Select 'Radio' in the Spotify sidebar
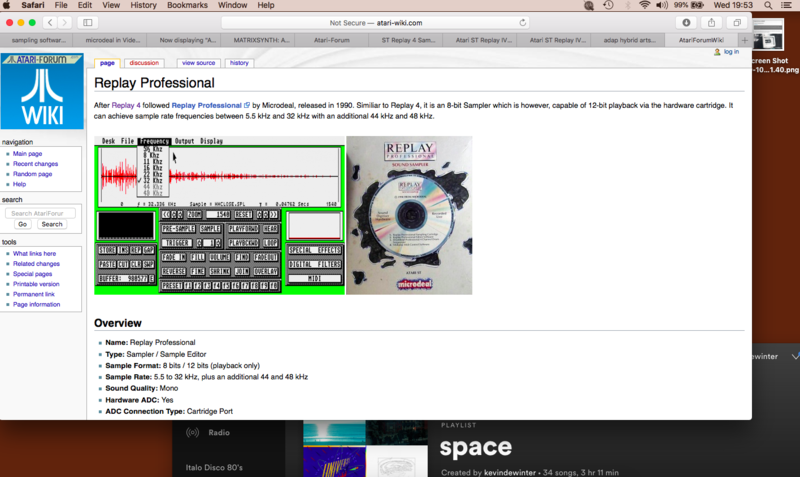The width and height of the screenshot is (800, 477). (219, 433)
